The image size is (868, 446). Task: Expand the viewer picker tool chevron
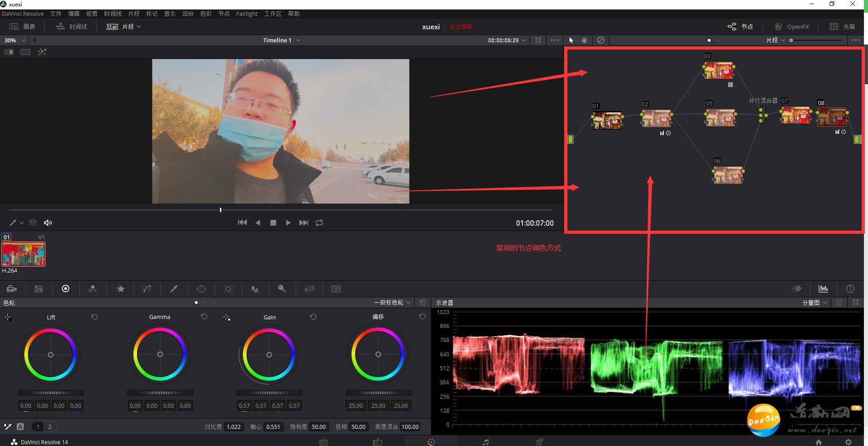pyautogui.click(x=22, y=223)
